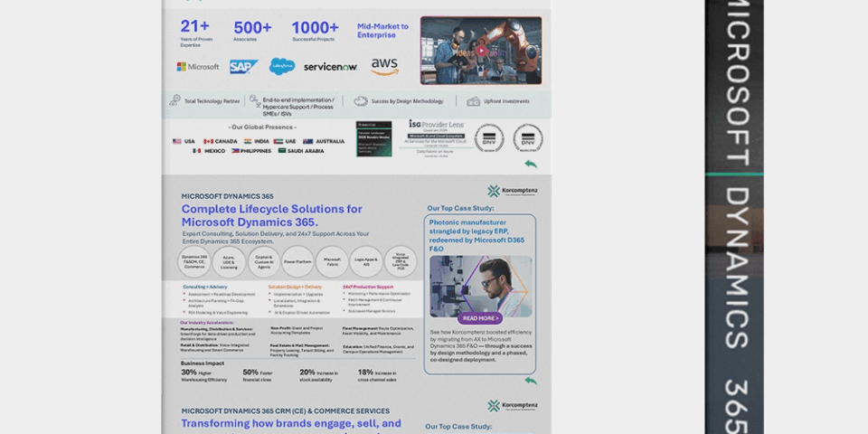This screenshot has width=868, height=434.
Task: Click the "24x7 Production Support" heading
Action: coord(368,287)
